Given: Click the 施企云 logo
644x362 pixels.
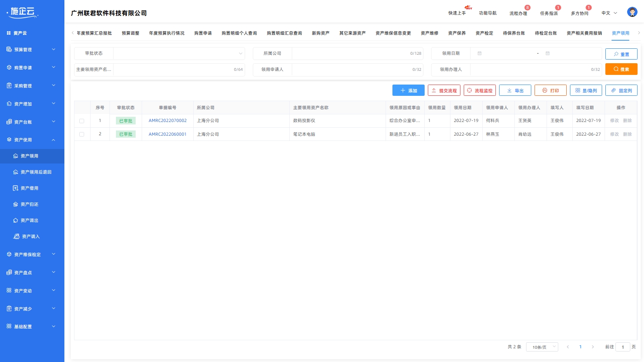Looking at the screenshot, I should tap(23, 12).
